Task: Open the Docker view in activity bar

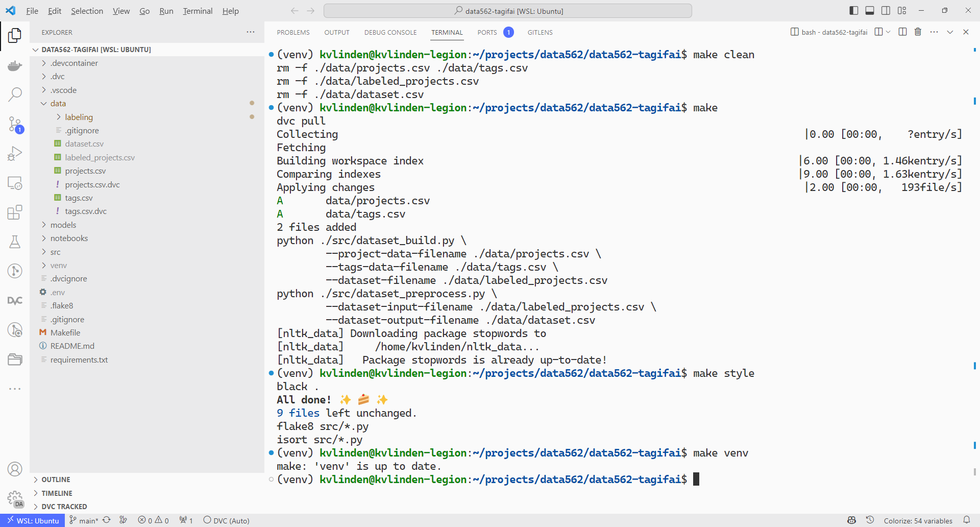Action: 15,66
